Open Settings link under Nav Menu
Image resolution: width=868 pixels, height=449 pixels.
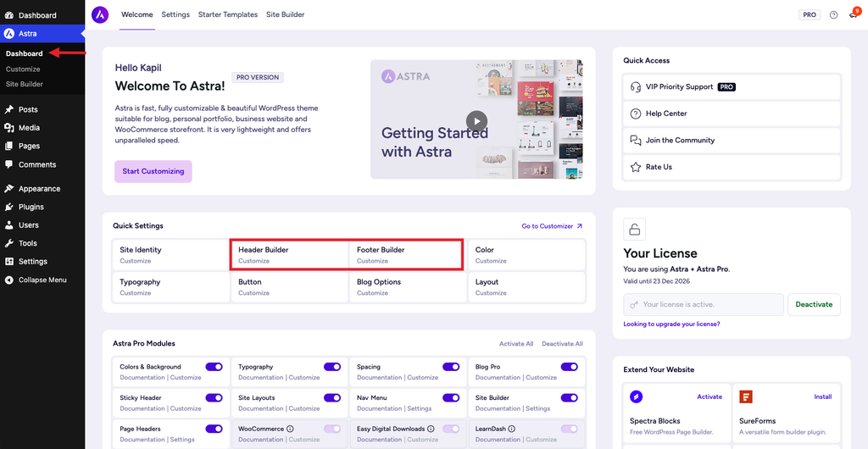[419, 408]
